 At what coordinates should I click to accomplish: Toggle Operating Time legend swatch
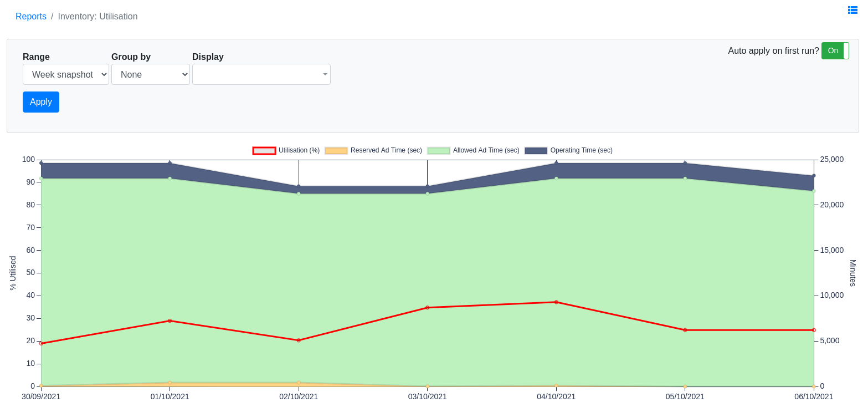tap(536, 151)
